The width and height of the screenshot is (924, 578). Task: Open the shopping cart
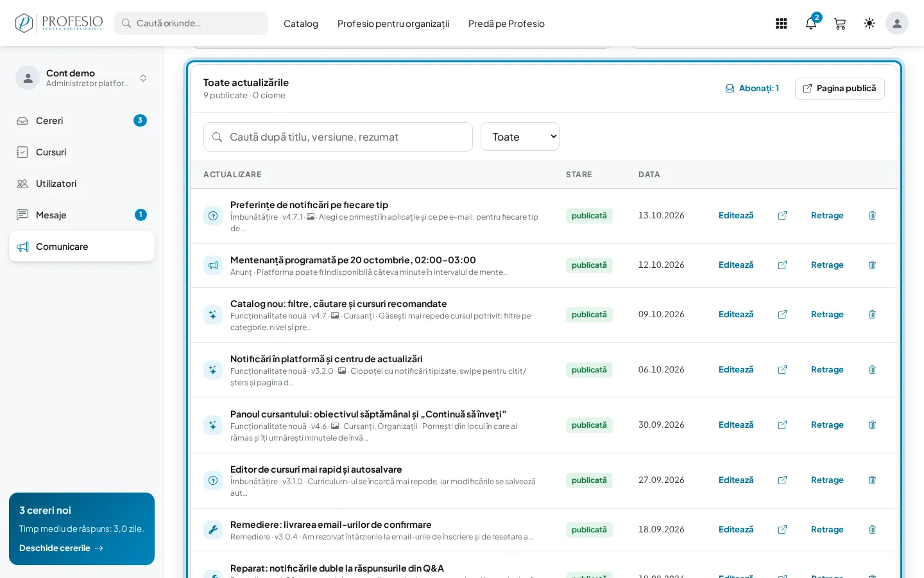840,24
